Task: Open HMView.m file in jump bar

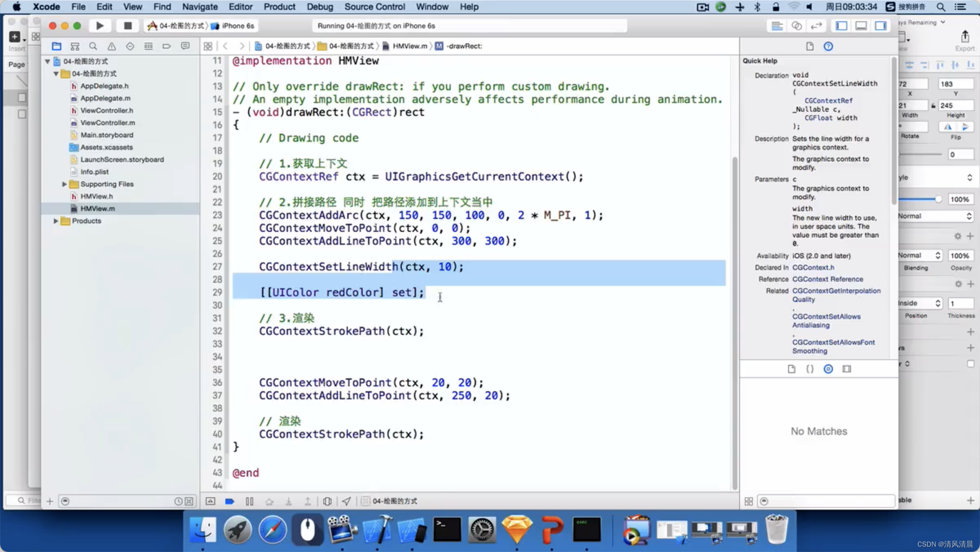Action: point(405,46)
